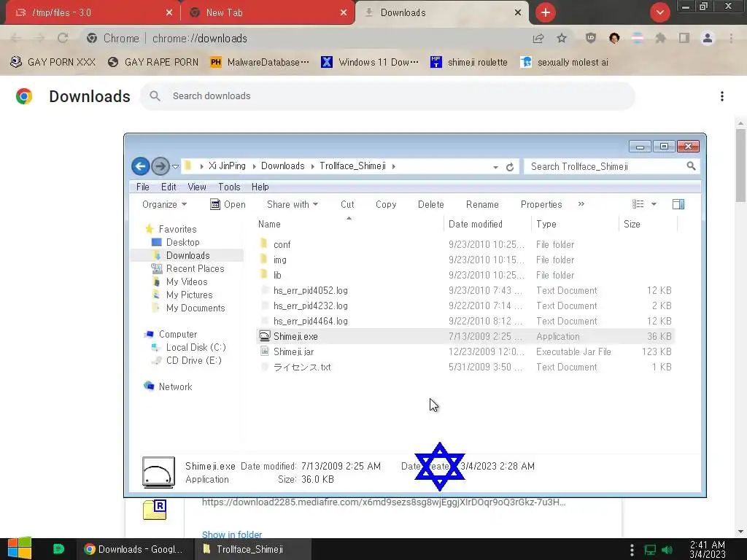Screen dimensions: 747x560
Task: Click the Rename toolbar button
Action: (x=482, y=204)
